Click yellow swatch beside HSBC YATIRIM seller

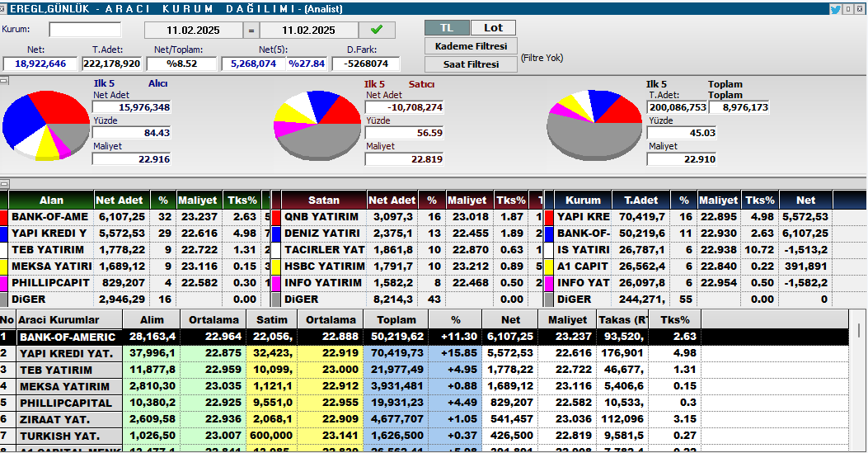pyautogui.click(x=275, y=267)
